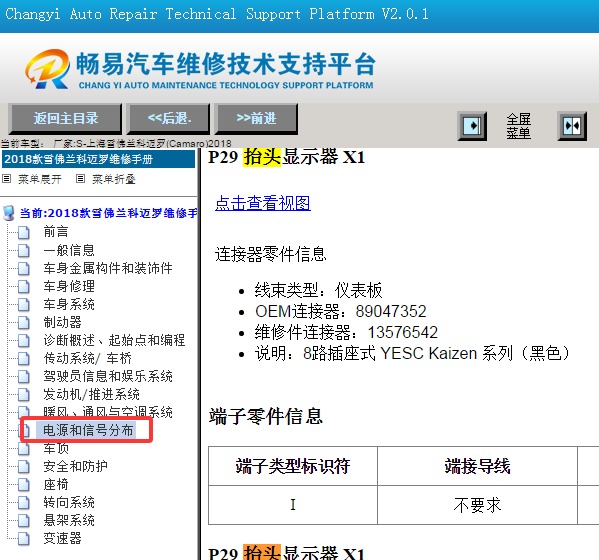The width and height of the screenshot is (599, 560).
Task: Click the page icon next to 前言
Action: click(x=24, y=232)
